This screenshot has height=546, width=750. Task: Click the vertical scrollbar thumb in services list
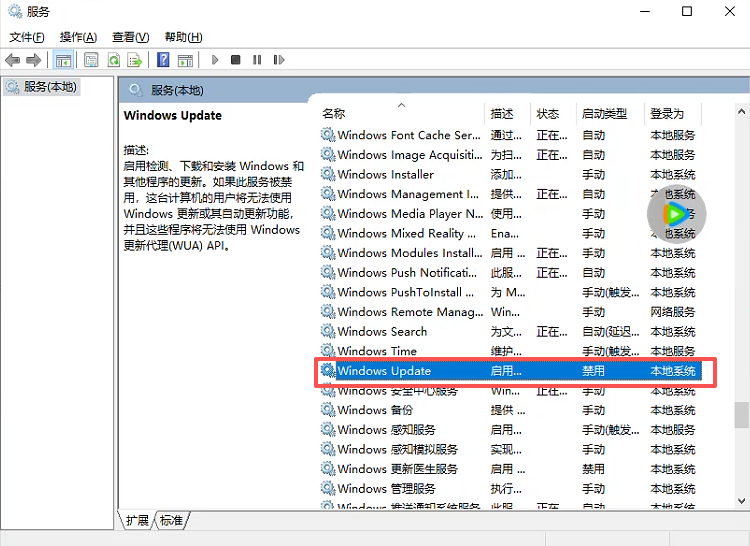(741, 413)
